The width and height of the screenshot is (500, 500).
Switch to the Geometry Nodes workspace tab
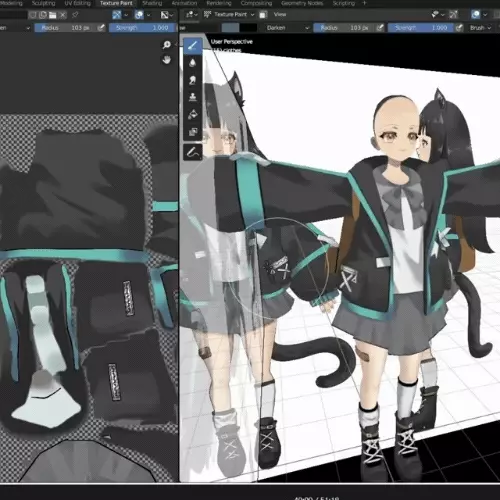coord(302,3)
